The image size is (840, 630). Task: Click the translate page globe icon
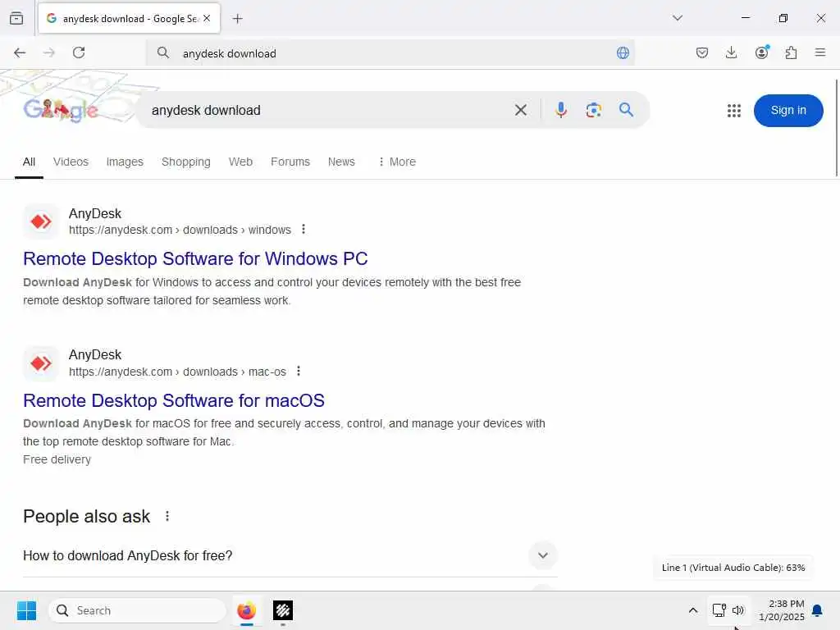(623, 53)
